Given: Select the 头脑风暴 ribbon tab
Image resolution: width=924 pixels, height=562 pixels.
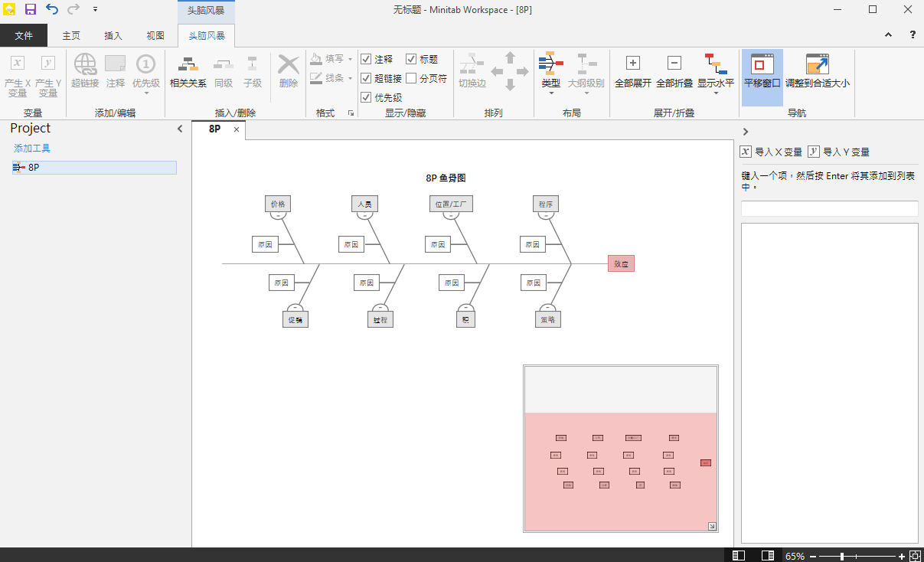Looking at the screenshot, I should click(x=207, y=35).
